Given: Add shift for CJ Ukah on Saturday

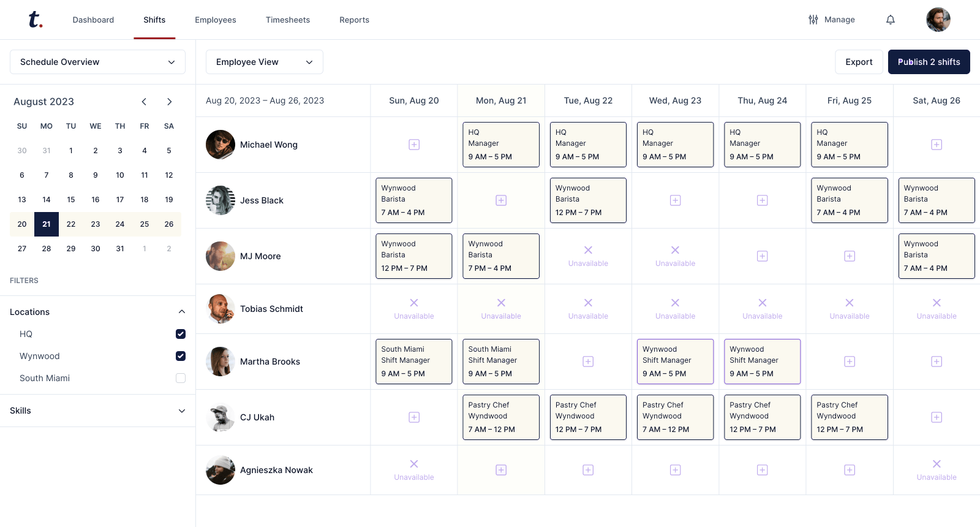Looking at the screenshot, I should [937, 417].
